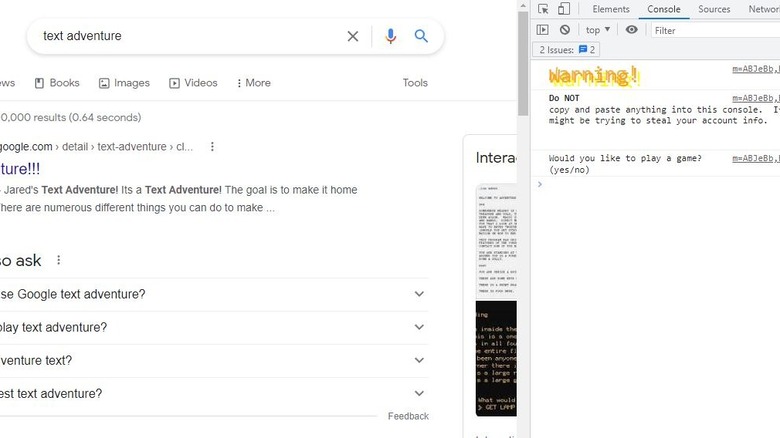Activate the DevTools inspect element picker
780x438 pixels.
pyautogui.click(x=543, y=9)
